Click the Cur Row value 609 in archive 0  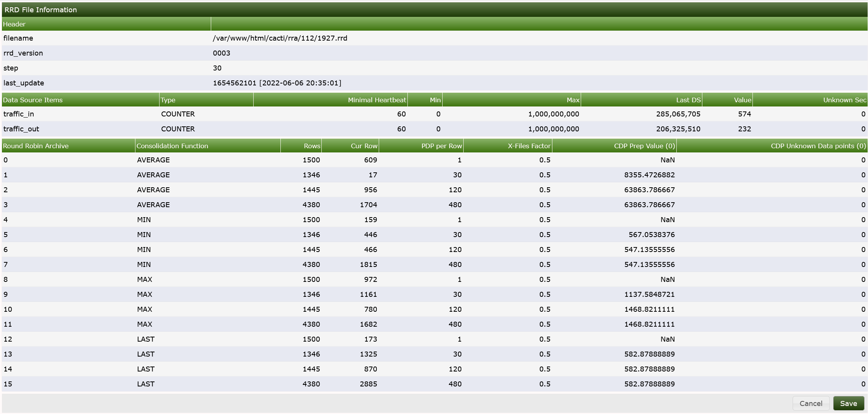pos(371,160)
